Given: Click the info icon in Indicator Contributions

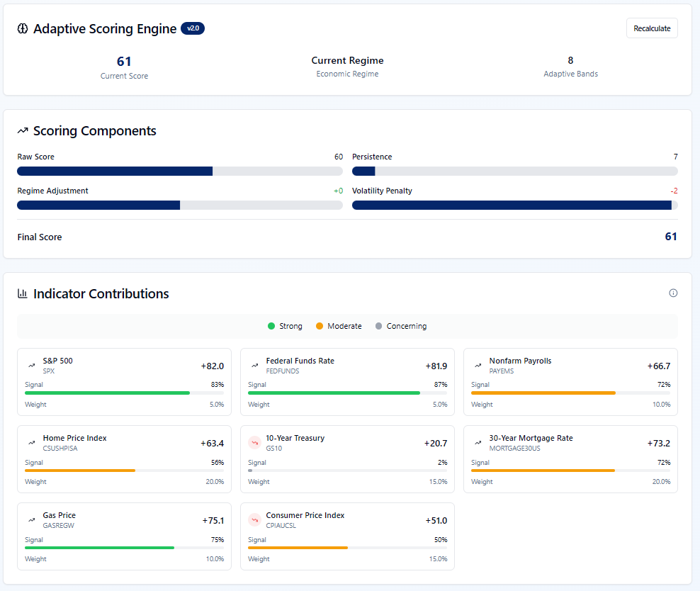Looking at the screenshot, I should pos(673,293).
